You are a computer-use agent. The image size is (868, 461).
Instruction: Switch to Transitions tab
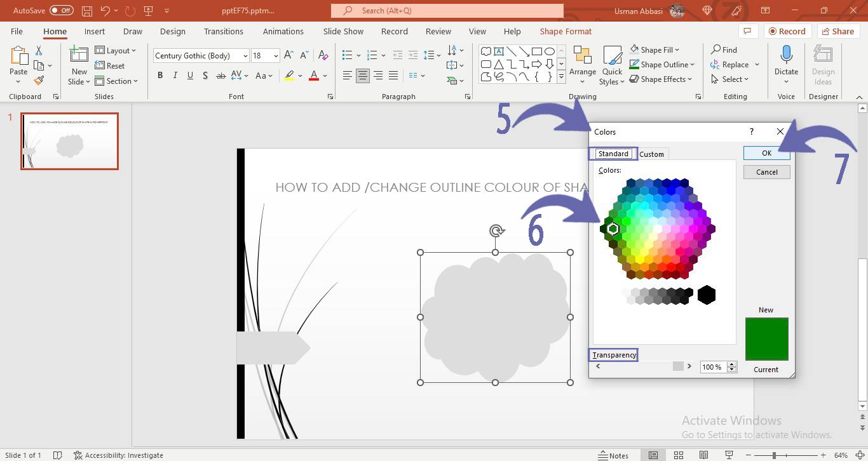coord(223,31)
